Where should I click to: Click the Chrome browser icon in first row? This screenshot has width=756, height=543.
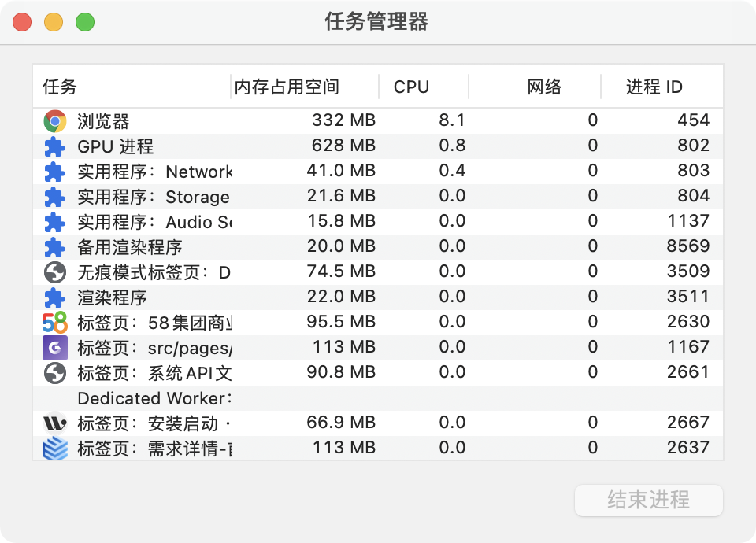pos(54,121)
